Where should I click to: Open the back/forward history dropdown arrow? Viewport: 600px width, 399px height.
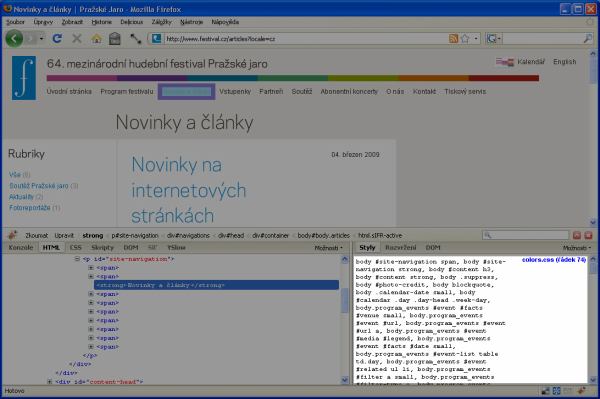(41, 39)
